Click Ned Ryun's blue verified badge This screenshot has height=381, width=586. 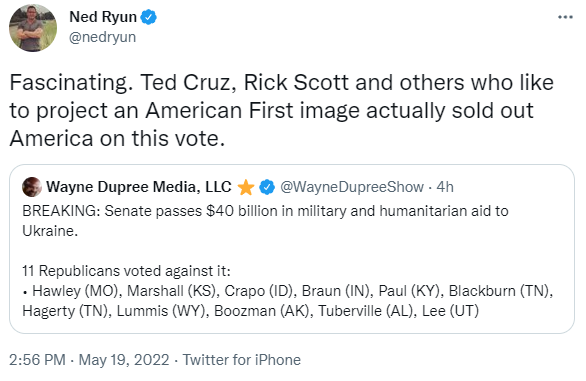pyautogui.click(x=149, y=17)
